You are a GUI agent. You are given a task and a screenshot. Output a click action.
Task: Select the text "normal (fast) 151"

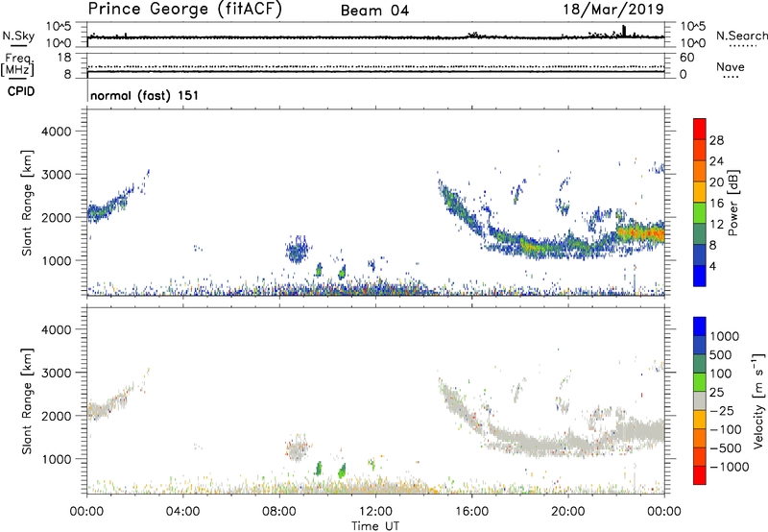[145, 95]
